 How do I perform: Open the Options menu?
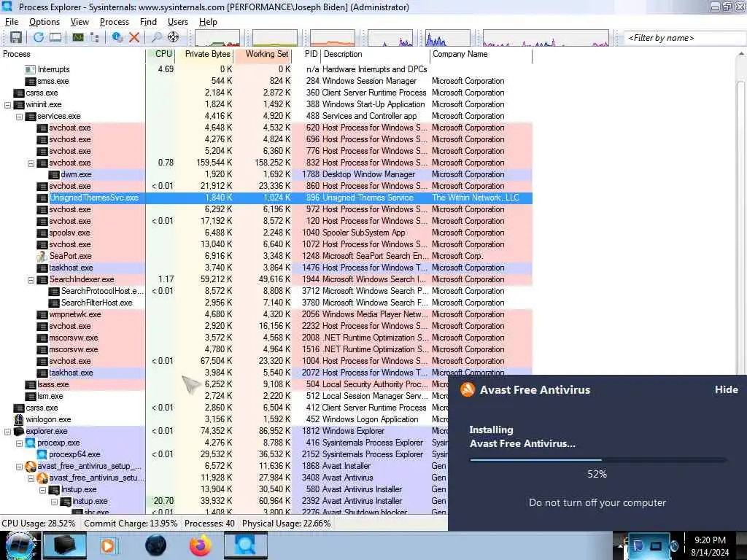tap(44, 22)
